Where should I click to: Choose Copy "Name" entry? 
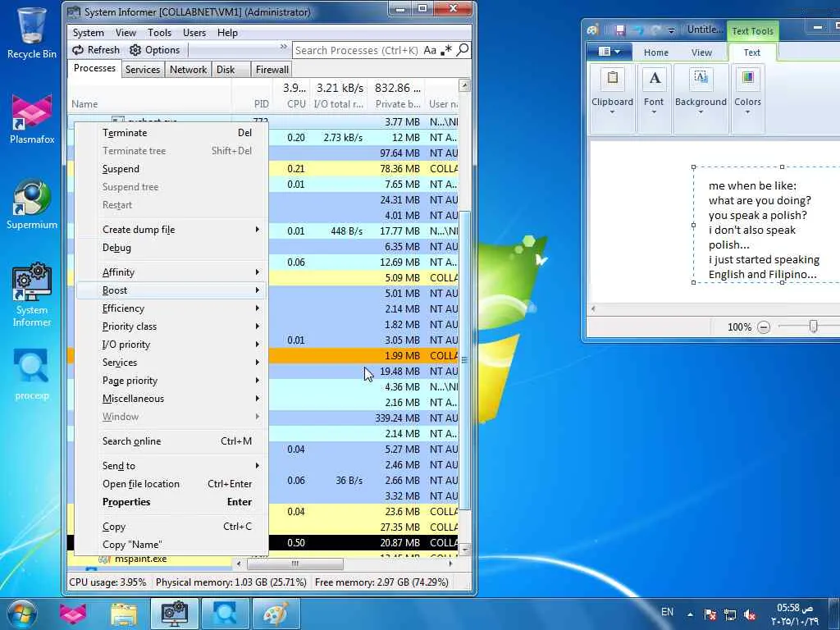point(171,545)
